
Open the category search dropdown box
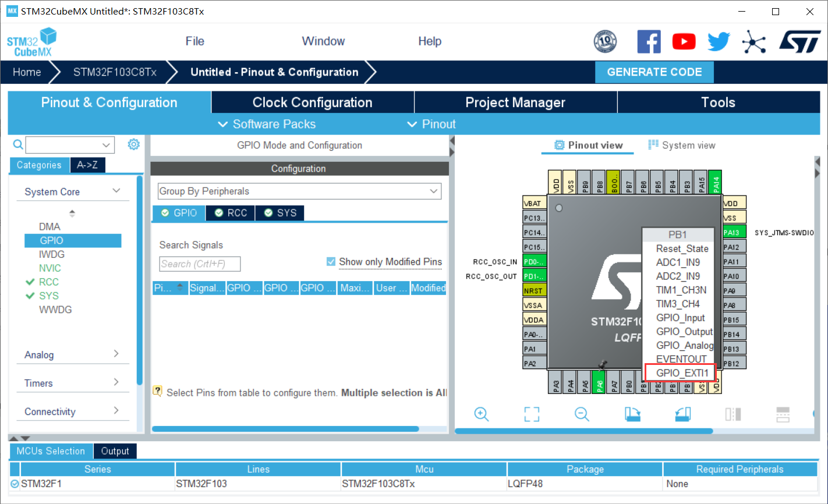click(x=70, y=144)
